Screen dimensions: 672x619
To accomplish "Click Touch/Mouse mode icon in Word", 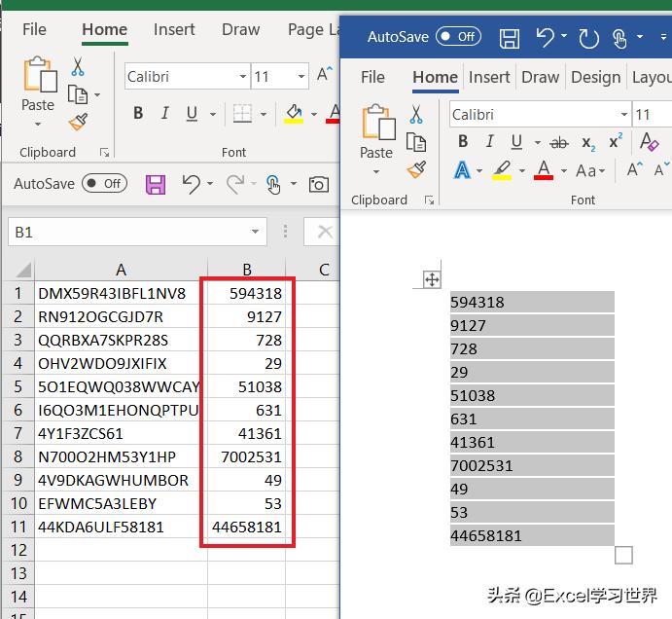I will pos(619,39).
